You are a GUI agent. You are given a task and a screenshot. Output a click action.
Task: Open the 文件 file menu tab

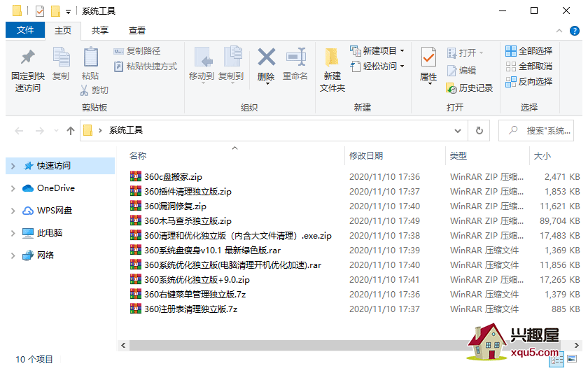click(x=25, y=30)
